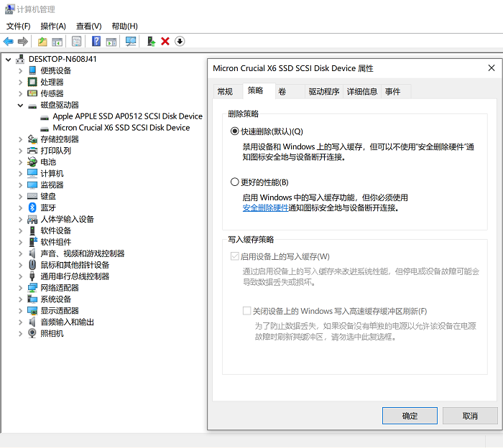
Task: Click the 磁盘驱动器 disk icon
Action: (x=32, y=106)
